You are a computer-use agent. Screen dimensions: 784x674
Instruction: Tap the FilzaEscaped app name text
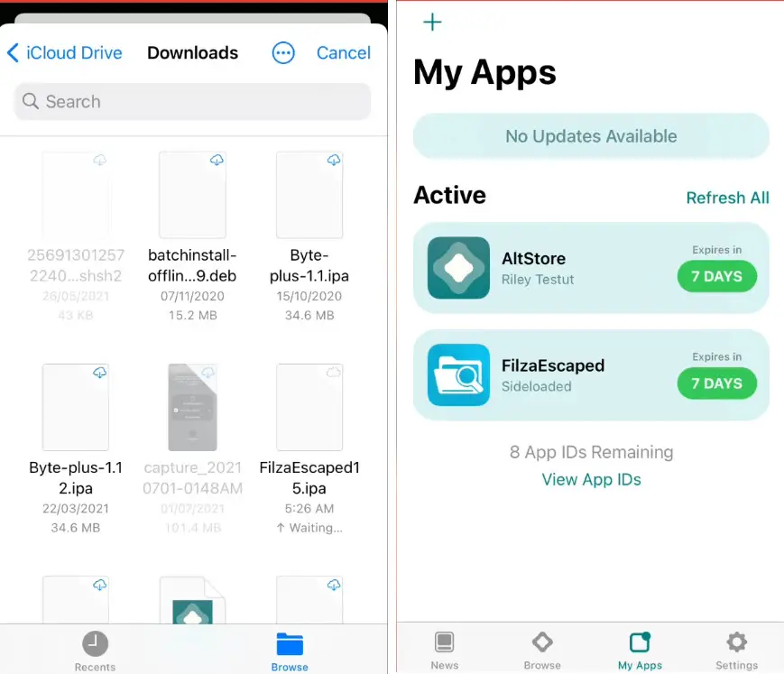click(553, 365)
